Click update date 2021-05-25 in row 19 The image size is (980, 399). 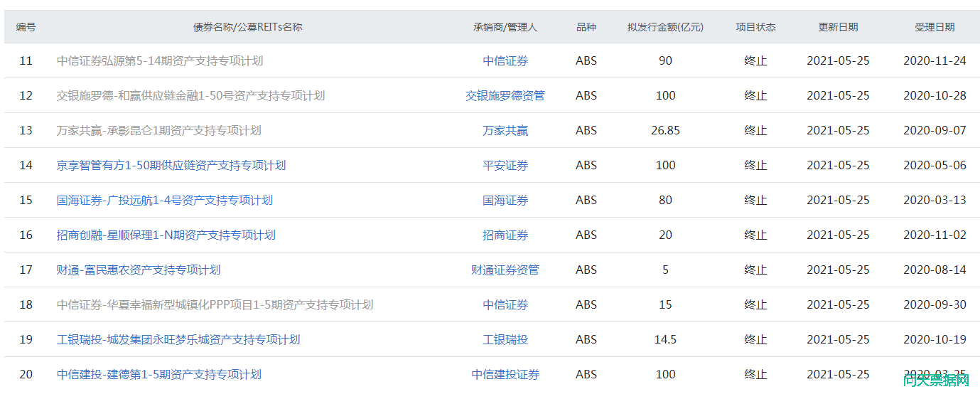click(838, 340)
